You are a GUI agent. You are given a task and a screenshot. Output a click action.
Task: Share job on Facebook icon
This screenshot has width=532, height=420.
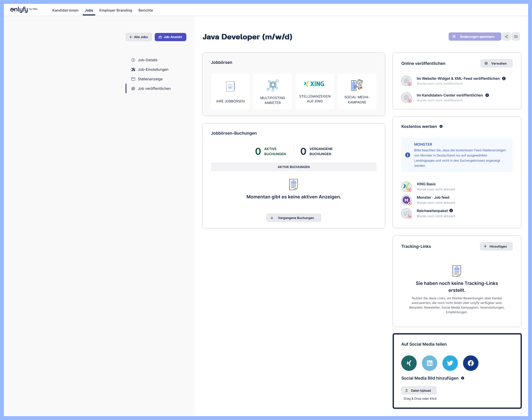(x=470, y=363)
